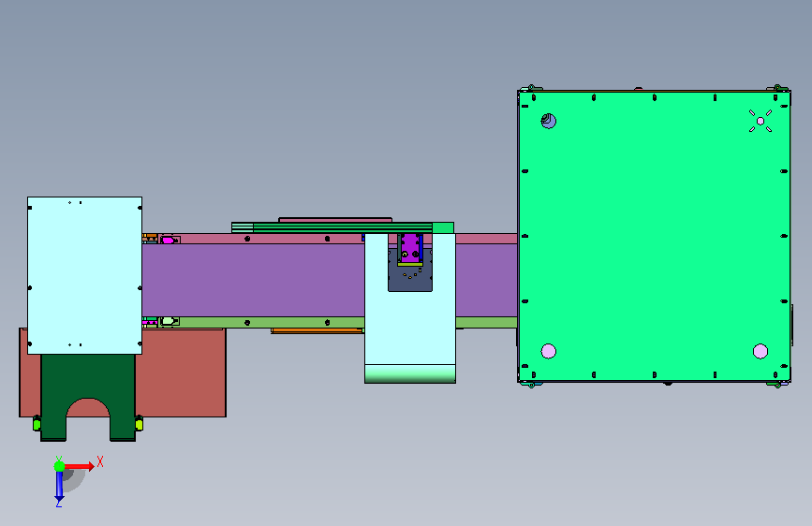
Task: Select the yellow-green foot on bracket's right side
Action: tap(140, 425)
